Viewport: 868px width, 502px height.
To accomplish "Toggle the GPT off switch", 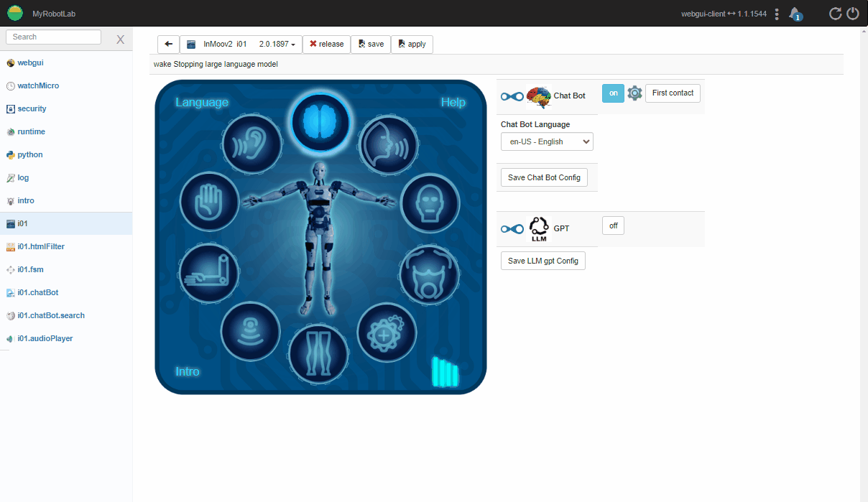I will click(x=613, y=226).
